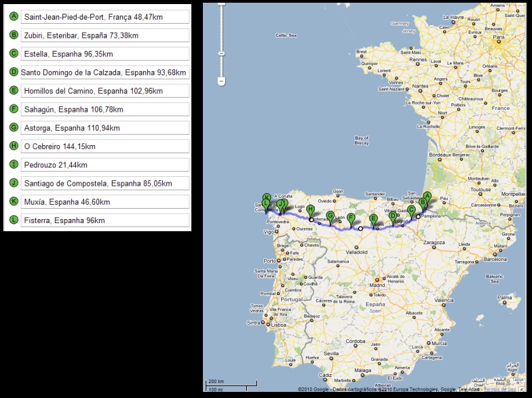The height and width of the screenshot is (398, 532).
Task: Select map marker F on the route
Action: point(351,218)
